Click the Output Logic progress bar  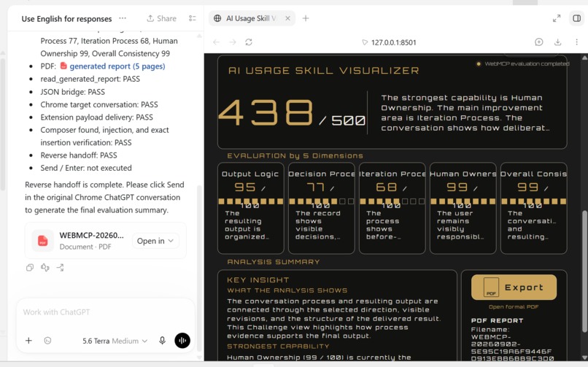point(250,201)
